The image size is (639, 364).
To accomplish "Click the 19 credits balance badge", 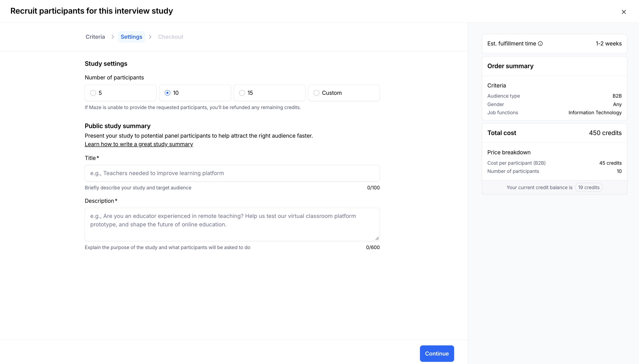I will click(589, 187).
